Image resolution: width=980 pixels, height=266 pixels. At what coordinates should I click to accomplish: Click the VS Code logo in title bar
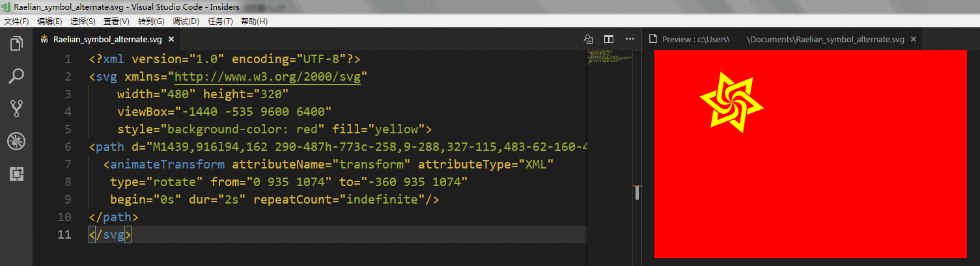6,7
